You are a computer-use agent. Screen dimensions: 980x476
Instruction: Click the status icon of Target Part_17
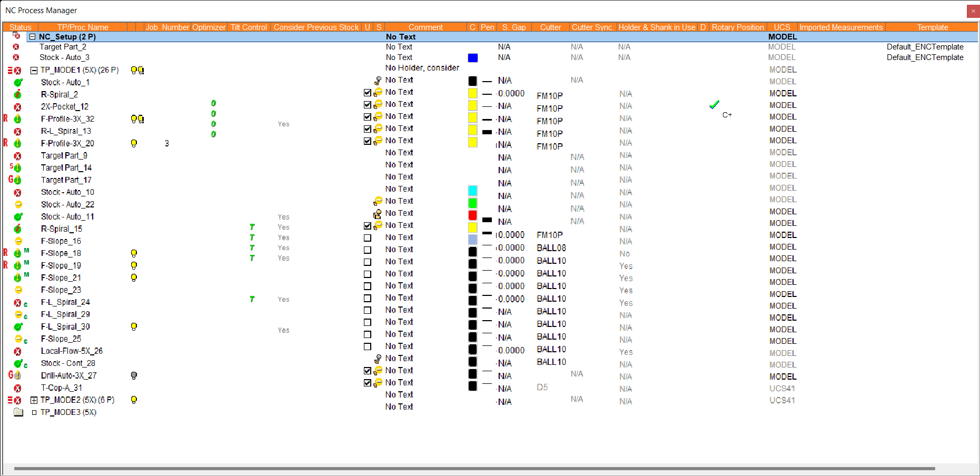point(17,180)
